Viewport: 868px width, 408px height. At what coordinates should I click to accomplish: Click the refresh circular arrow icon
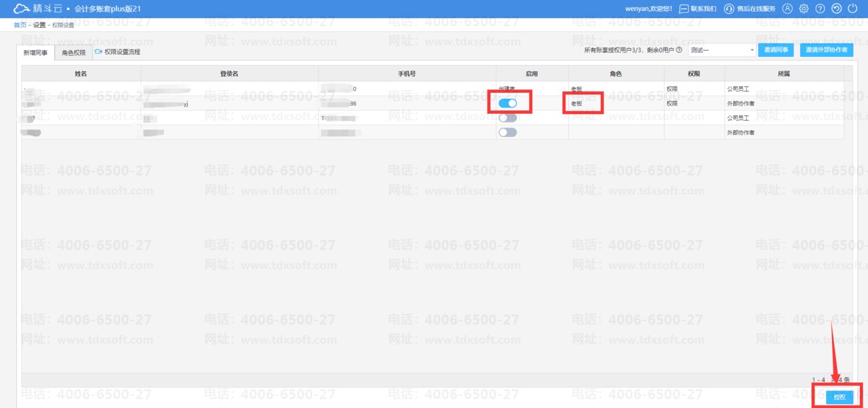pos(837,9)
